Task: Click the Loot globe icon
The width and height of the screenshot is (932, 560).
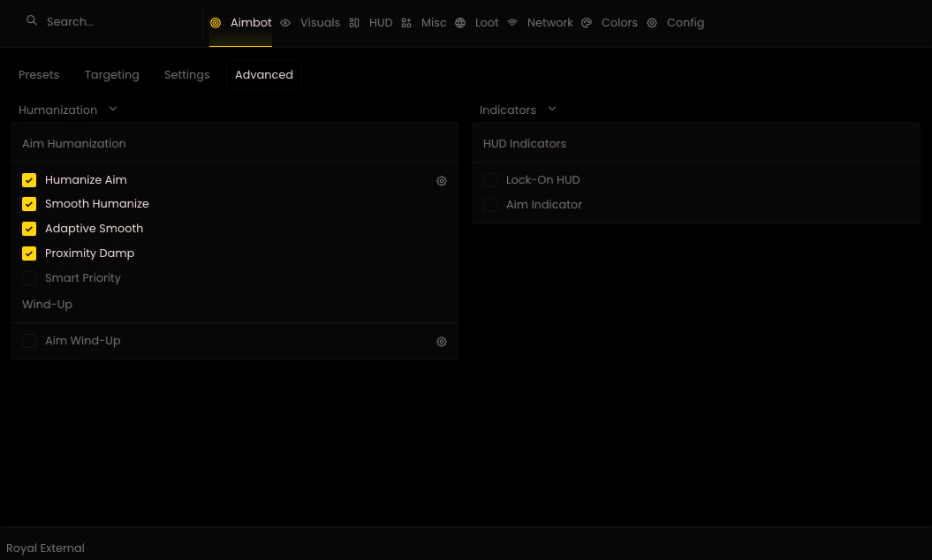Action: coord(460,23)
